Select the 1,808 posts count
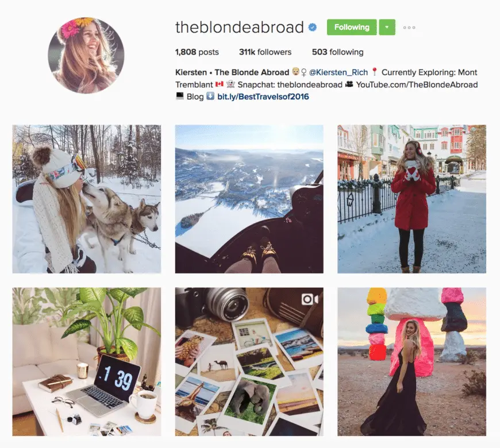The width and height of the screenshot is (500, 448). click(197, 52)
